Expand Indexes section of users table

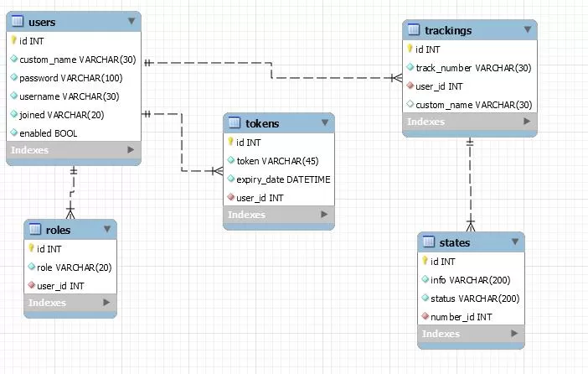[x=131, y=150]
